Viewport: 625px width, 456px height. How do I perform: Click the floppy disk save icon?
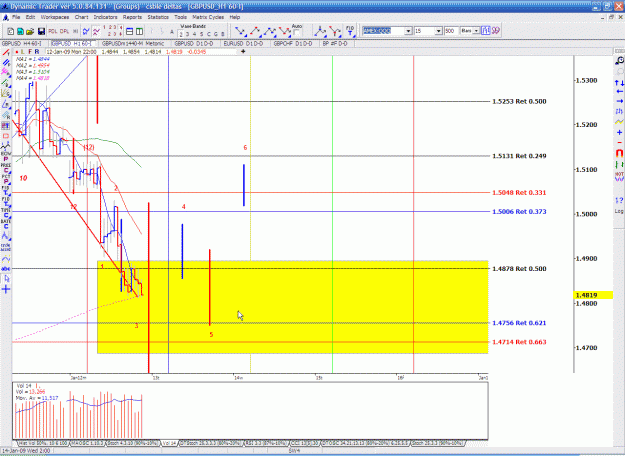click(x=41, y=31)
